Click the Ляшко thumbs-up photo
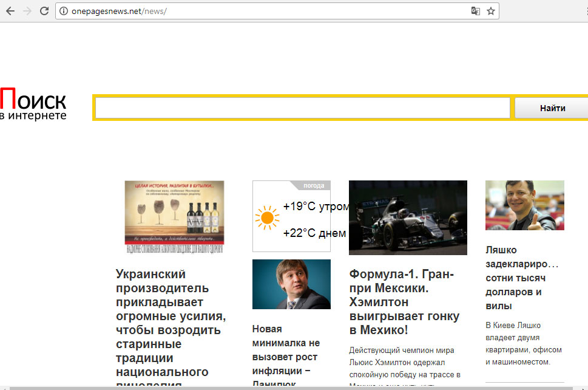This screenshot has width=588, height=390. coord(524,205)
